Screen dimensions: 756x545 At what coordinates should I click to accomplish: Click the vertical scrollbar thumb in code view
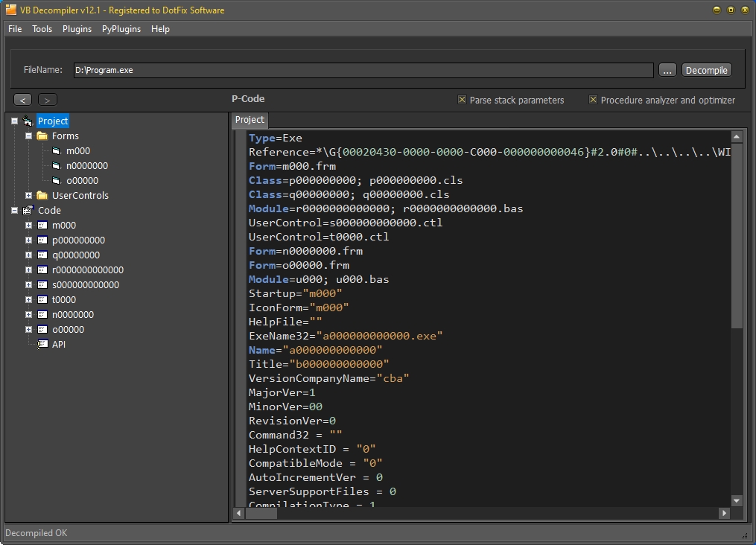(736, 235)
